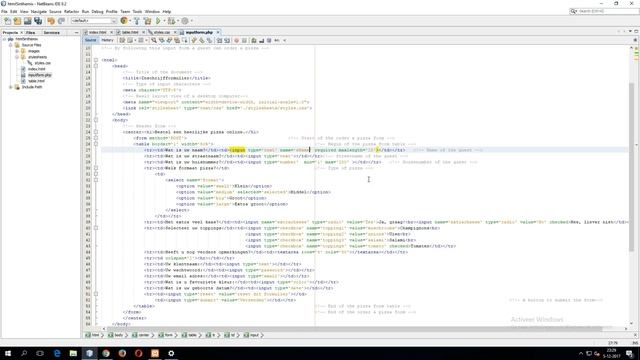Click the red Start Macro Recording icon

236,40
